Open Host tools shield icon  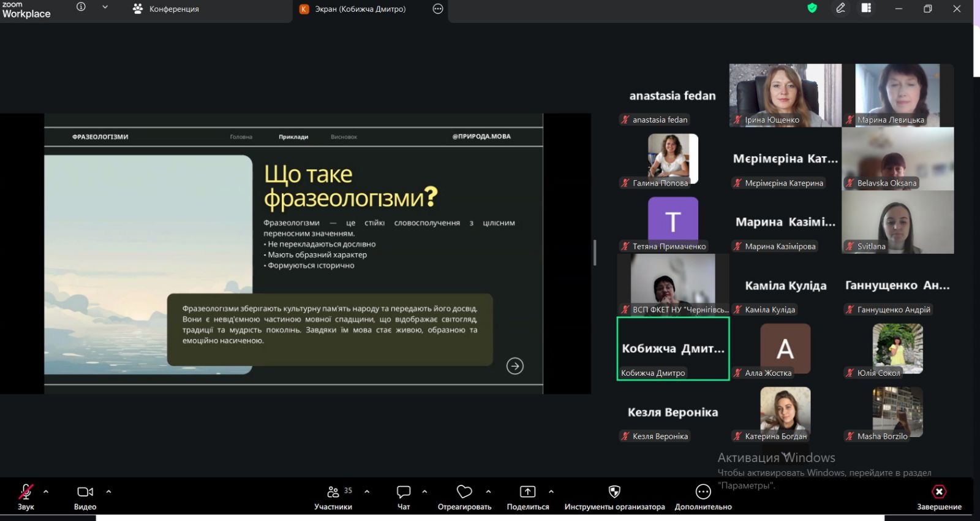(614, 492)
